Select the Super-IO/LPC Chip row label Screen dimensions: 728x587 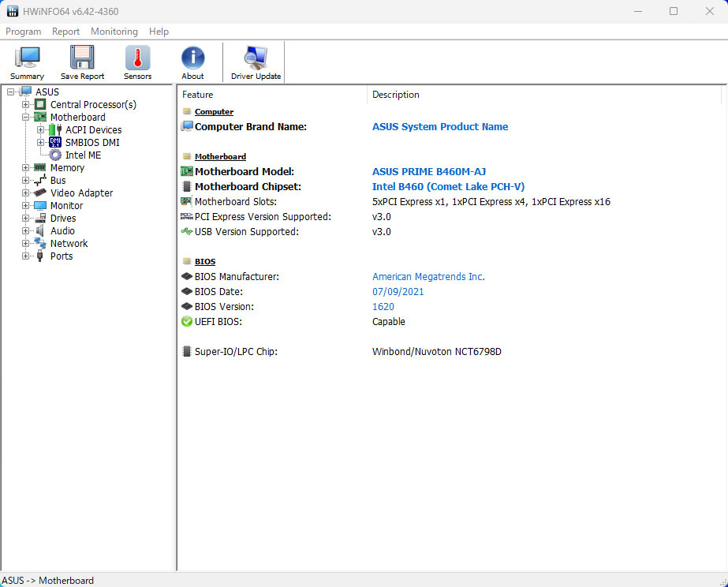click(x=236, y=352)
